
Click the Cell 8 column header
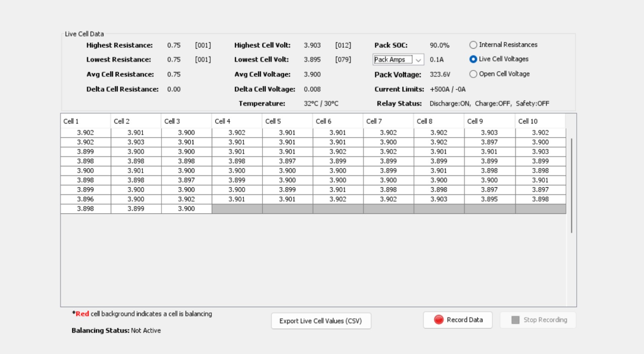(x=439, y=121)
